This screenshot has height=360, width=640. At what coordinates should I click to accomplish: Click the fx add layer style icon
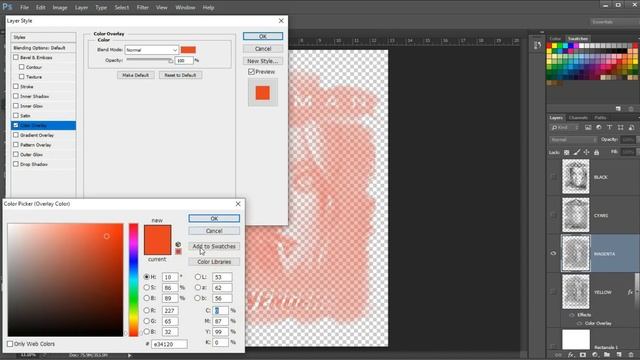point(571,355)
